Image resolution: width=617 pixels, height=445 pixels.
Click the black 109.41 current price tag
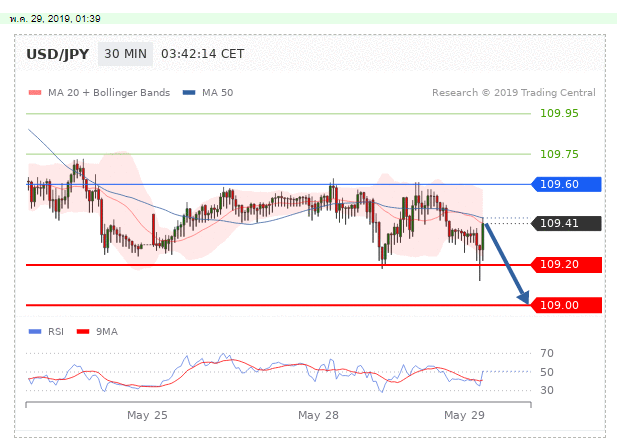[x=566, y=223]
